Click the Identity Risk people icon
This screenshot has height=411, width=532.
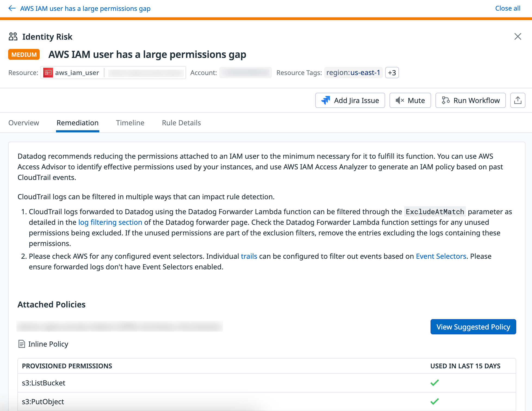[x=13, y=36]
